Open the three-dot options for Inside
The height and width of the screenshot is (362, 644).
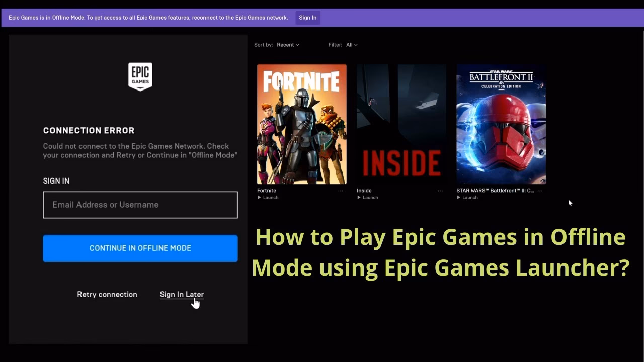point(440,191)
